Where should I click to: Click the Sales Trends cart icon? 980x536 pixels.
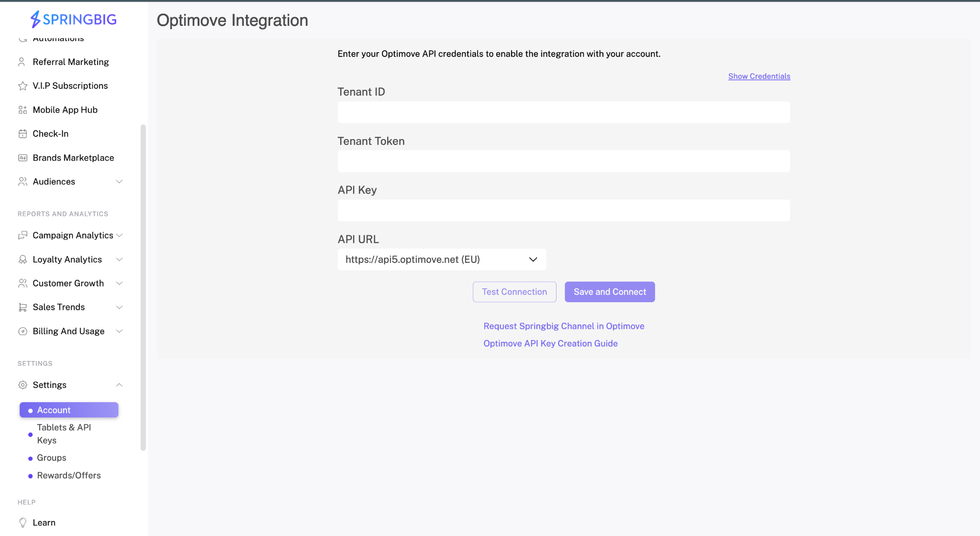click(22, 307)
